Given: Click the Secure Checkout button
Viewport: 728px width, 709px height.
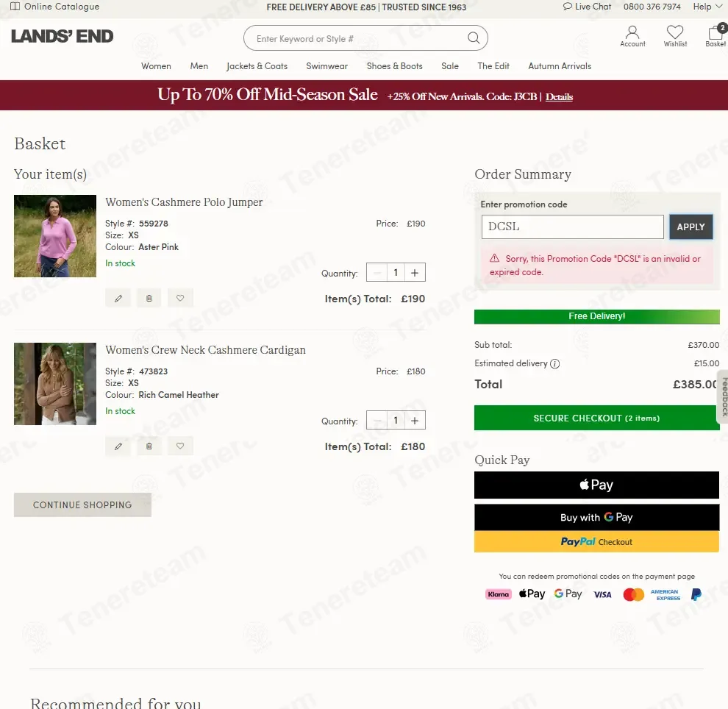Looking at the screenshot, I should 596,418.
